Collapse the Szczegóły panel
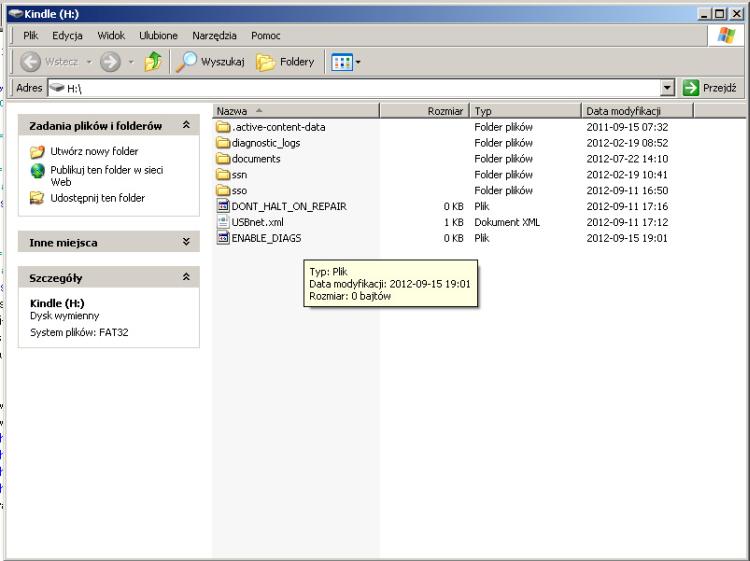This screenshot has width=750, height=561. point(186,277)
